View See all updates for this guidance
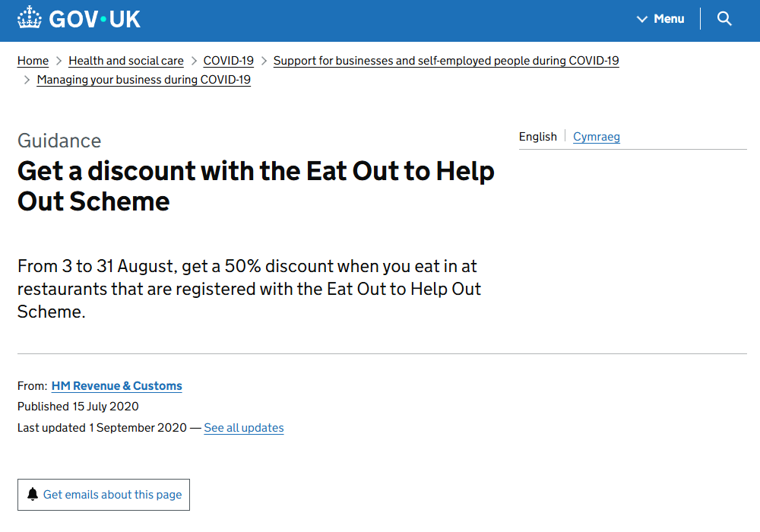Image resolution: width=760 pixels, height=532 pixels. 243,427
